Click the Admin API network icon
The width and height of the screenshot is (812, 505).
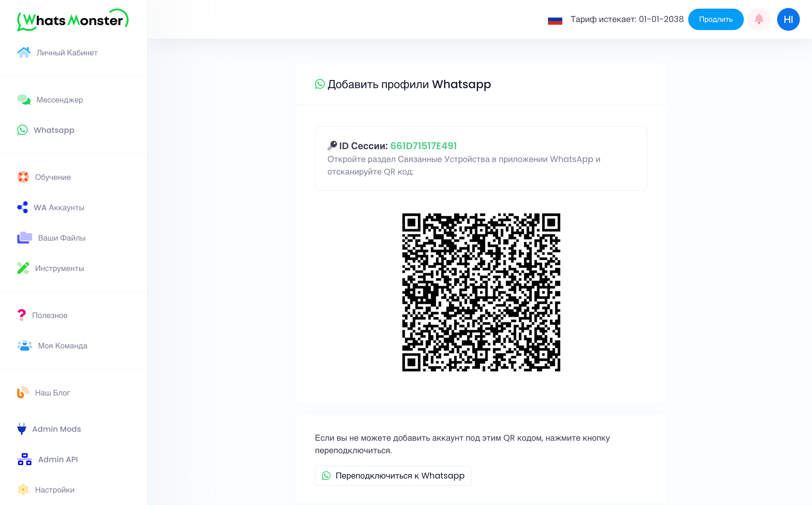click(x=24, y=459)
